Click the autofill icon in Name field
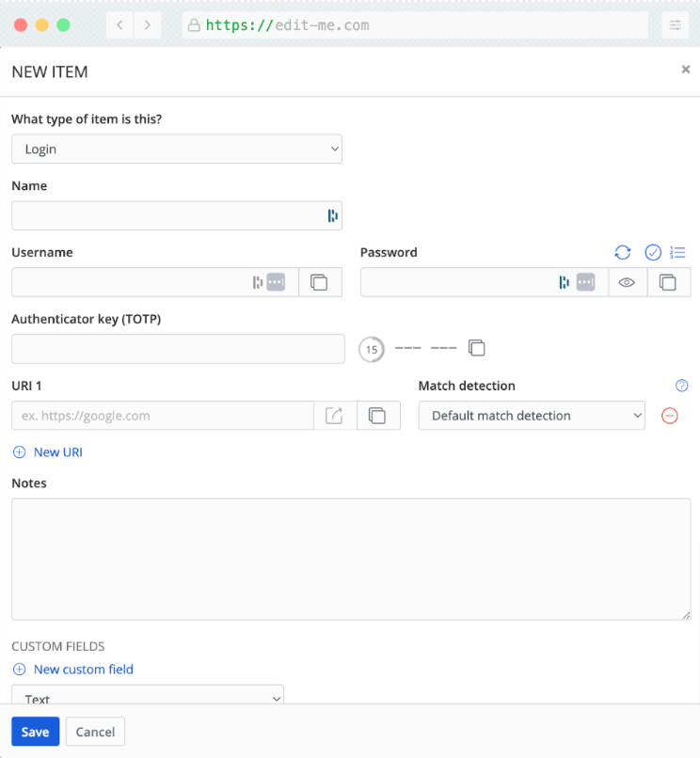This screenshot has width=700, height=758. click(x=333, y=215)
